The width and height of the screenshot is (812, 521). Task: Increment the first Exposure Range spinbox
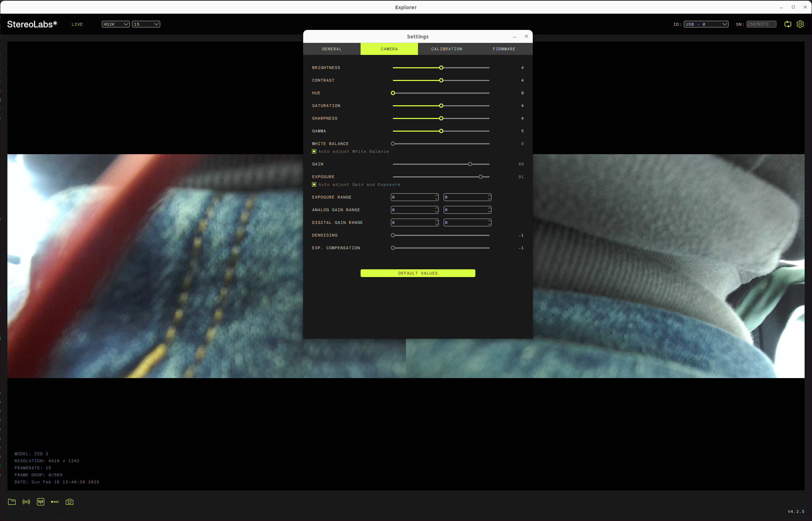tap(436, 195)
